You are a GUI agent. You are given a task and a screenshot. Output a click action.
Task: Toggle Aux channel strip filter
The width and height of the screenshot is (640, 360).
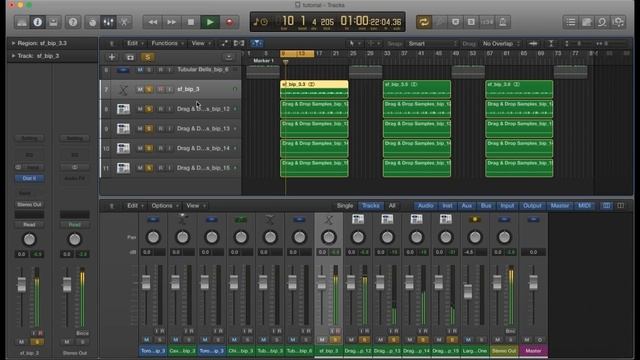tap(467, 206)
